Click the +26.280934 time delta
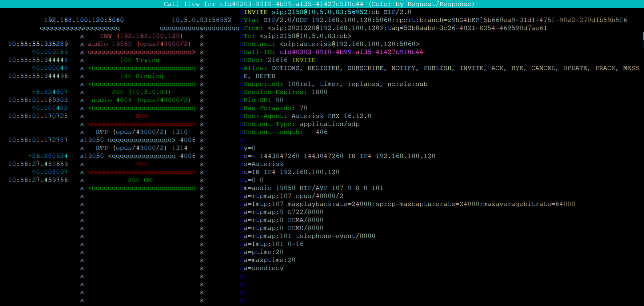 pos(48,156)
